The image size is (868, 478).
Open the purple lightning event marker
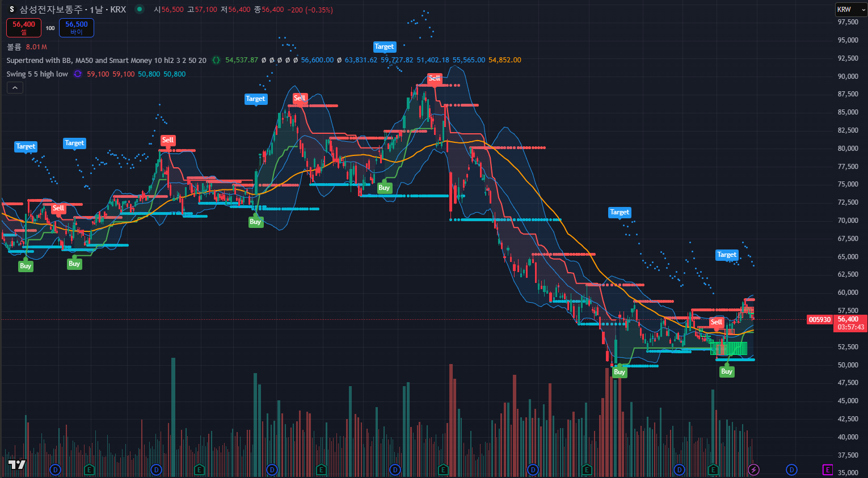pos(753,469)
